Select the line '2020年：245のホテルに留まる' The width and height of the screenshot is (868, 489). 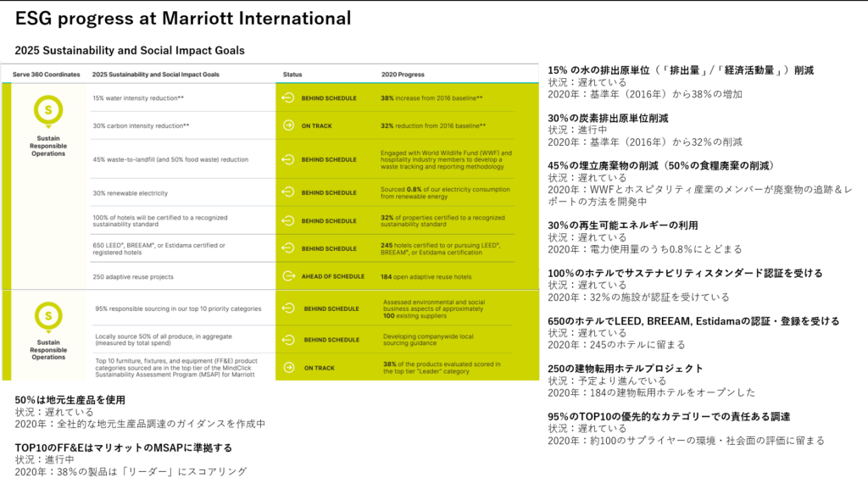tap(617, 345)
